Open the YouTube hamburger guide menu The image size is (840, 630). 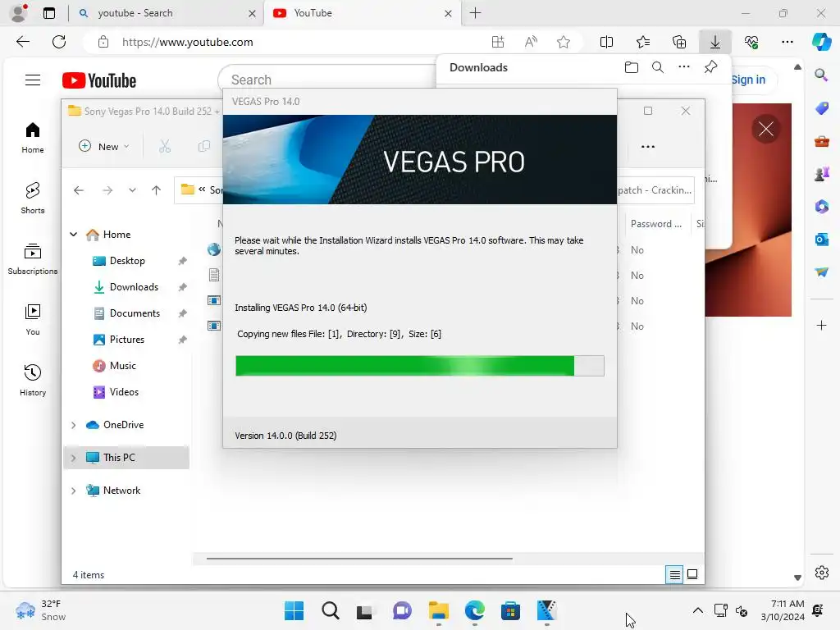pyautogui.click(x=33, y=80)
